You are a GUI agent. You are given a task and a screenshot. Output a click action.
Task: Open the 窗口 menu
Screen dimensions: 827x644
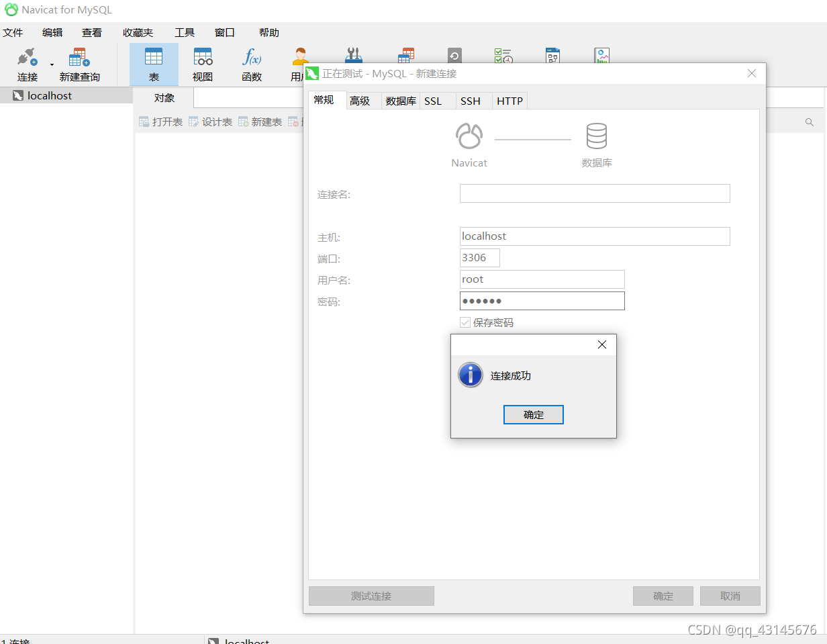pos(225,32)
